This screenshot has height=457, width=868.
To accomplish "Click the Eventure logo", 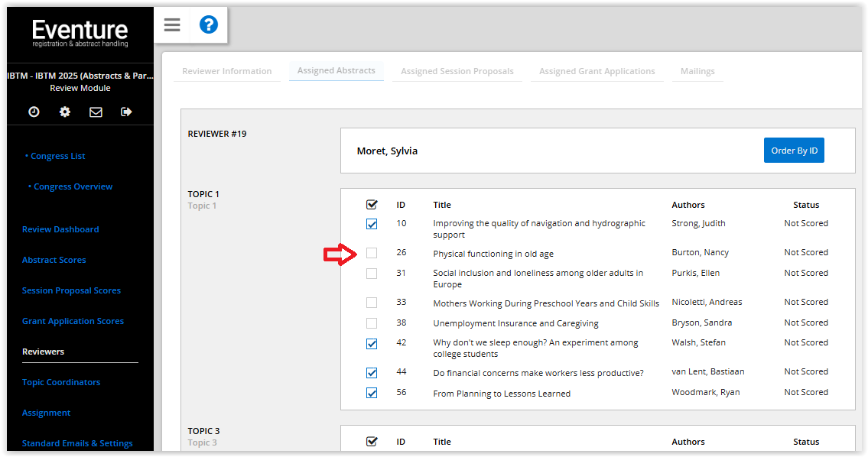I will [80, 34].
